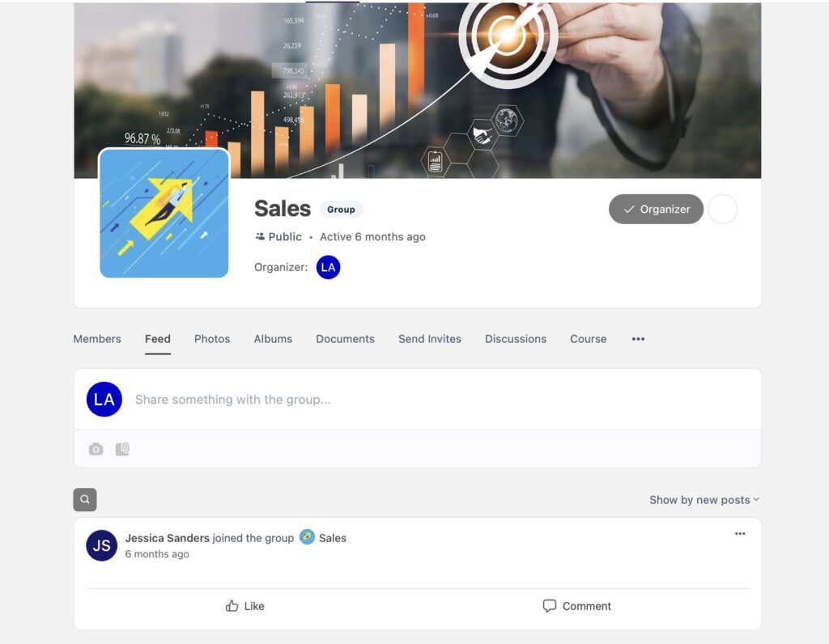
Task: Expand Show by new posts dropdown
Action: [x=704, y=500]
